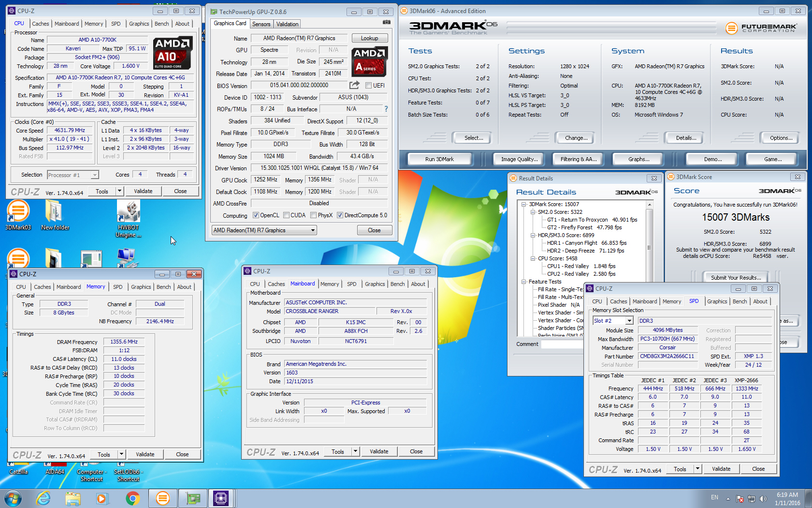Viewport: 812px width, 508px height.
Task: Toggle the DirectCompute 5.0 checkbox
Action: click(x=340, y=215)
